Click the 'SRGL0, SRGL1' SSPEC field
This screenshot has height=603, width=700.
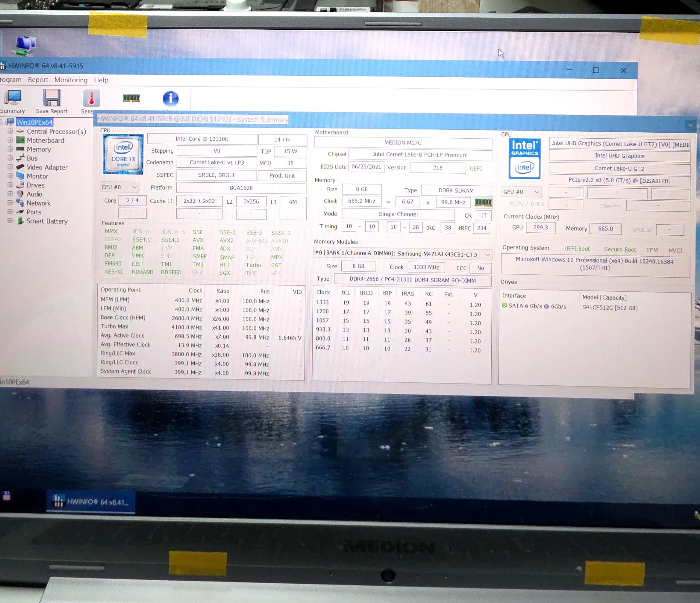click(216, 175)
